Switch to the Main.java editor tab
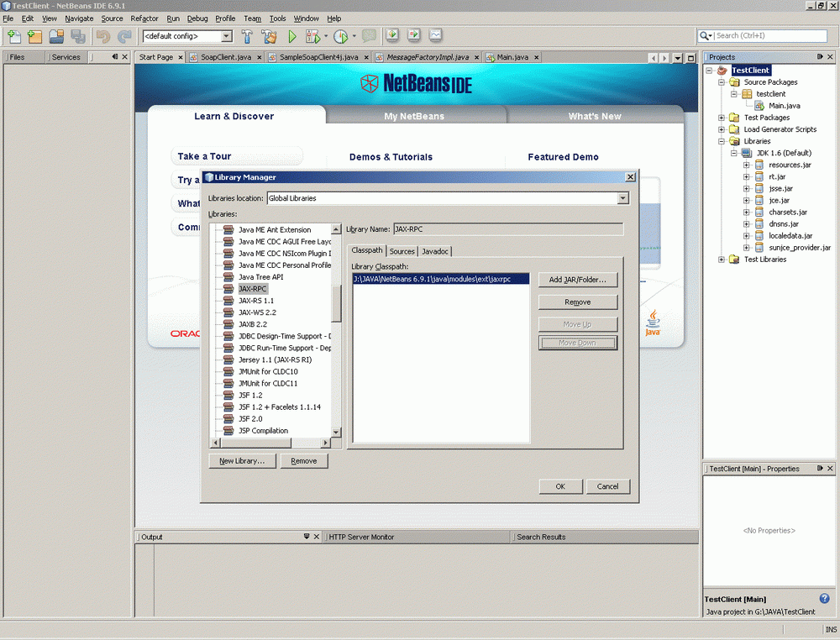 coord(512,57)
